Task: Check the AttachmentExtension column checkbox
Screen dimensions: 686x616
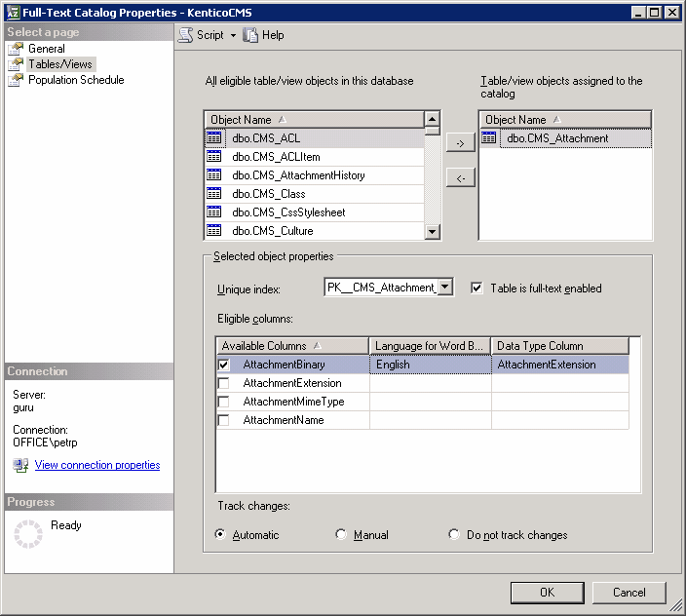Action: 223,383
